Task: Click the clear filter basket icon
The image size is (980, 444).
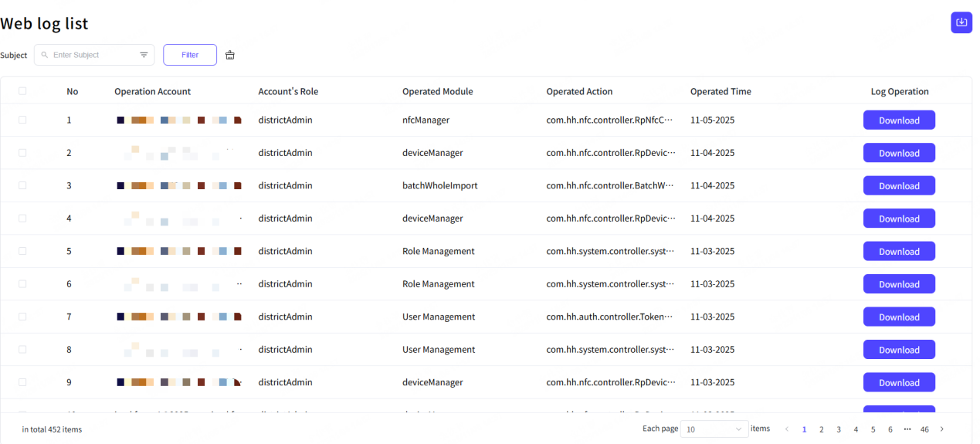Action: tap(229, 55)
